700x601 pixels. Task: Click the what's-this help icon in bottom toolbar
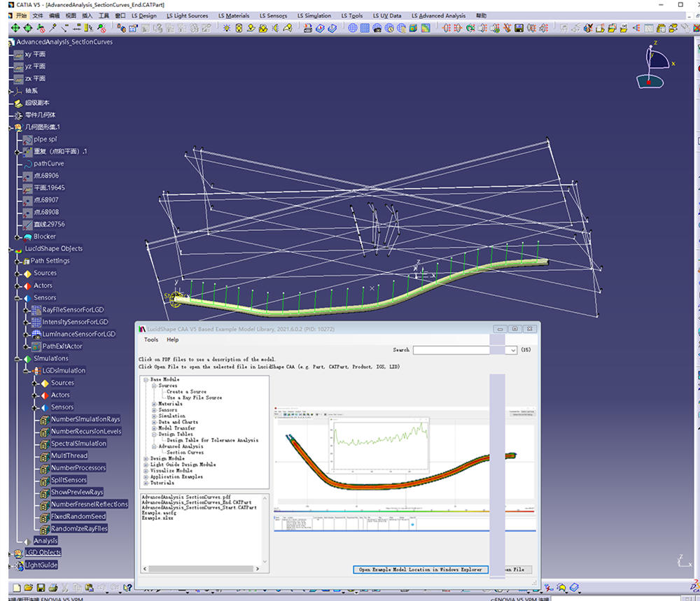(127, 588)
